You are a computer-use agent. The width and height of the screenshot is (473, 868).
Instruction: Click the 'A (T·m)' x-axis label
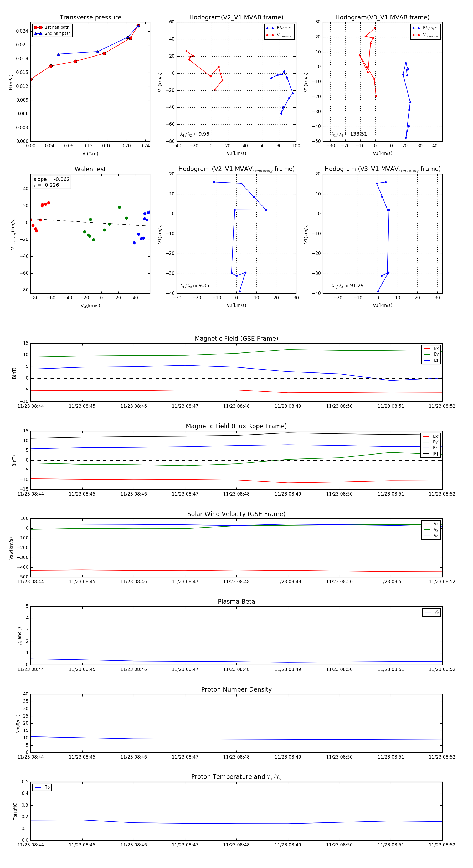tap(90, 154)
